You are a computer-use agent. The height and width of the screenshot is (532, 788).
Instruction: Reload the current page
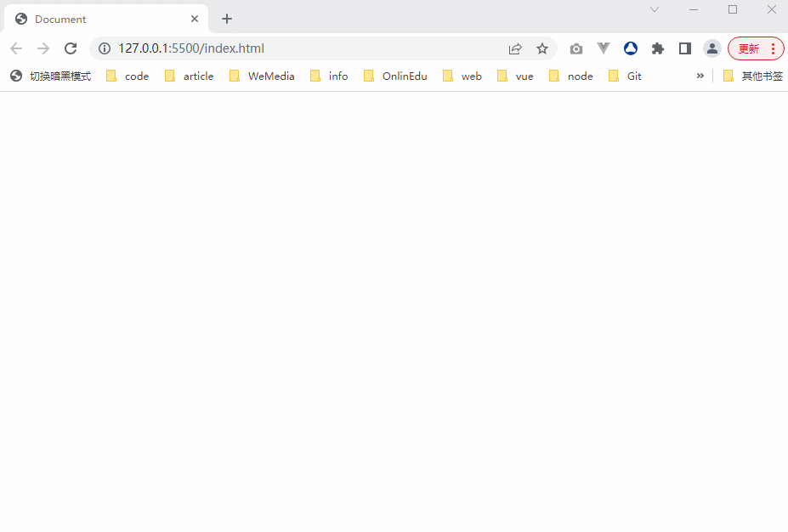(x=71, y=48)
